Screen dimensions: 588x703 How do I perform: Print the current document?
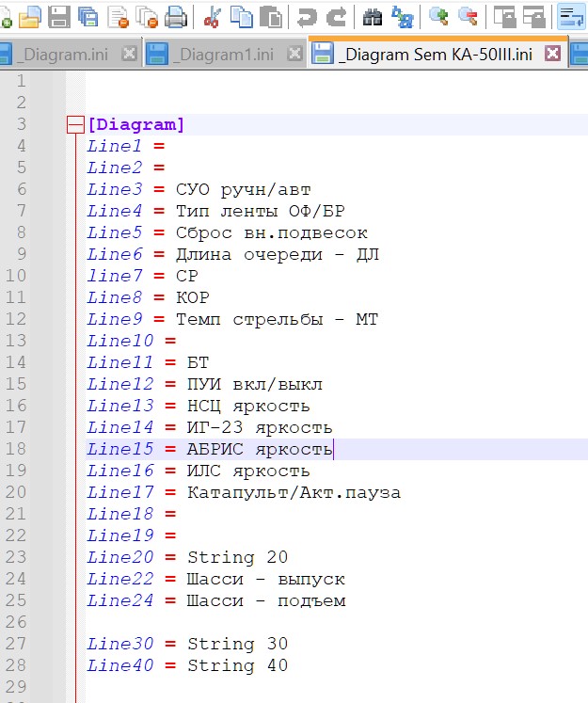(176, 17)
